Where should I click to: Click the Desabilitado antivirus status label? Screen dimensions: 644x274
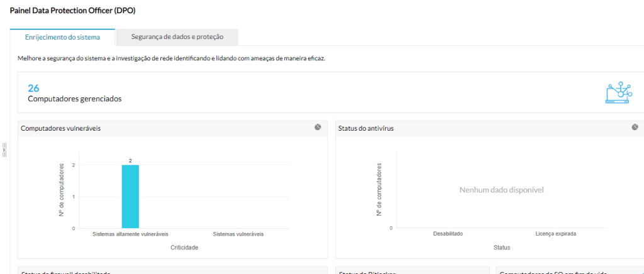pos(448,234)
